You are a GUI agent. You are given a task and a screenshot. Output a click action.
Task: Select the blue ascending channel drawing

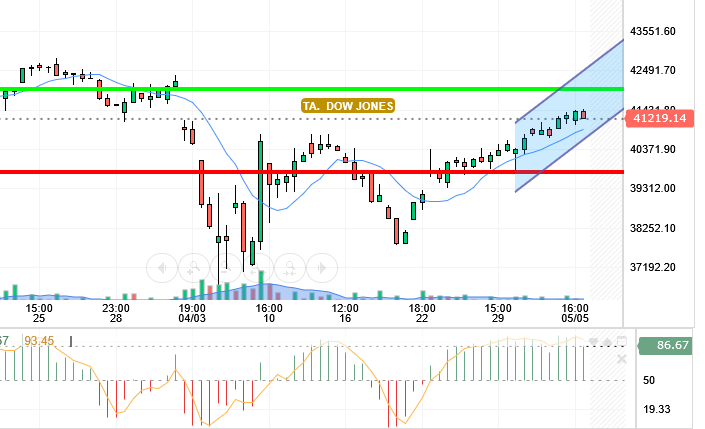pyautogui.click(x=570, y=116)
